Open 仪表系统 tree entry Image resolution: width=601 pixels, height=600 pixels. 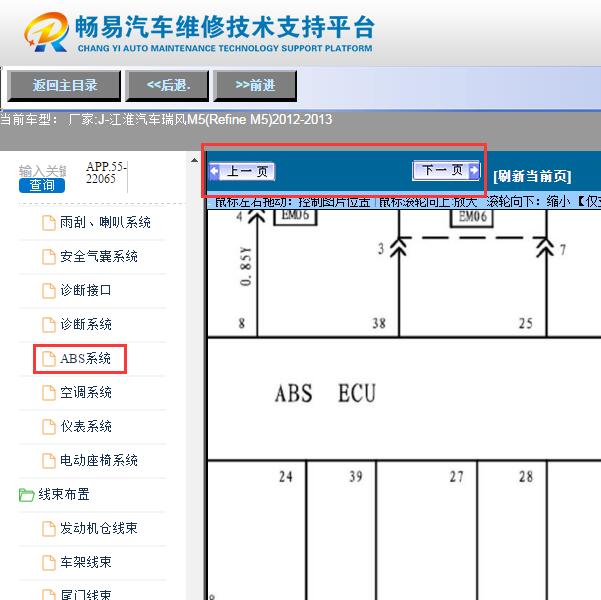85,426
